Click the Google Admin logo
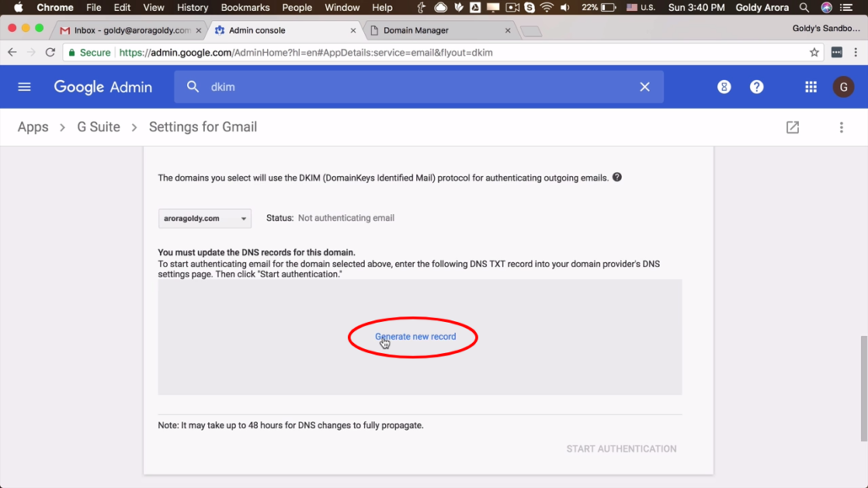This screenshot has width=868, height=488. [103, 87]
